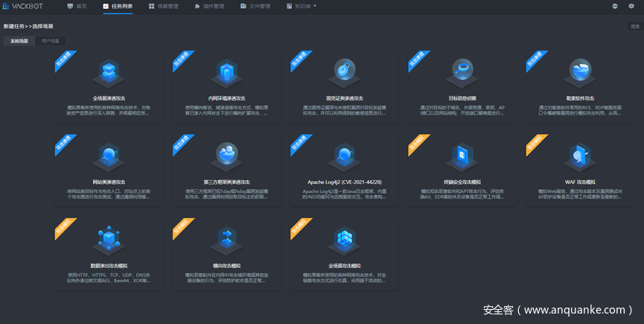Select the WAF 攻击模拟 scenario icon
The image size is (644, 324).
579,155
